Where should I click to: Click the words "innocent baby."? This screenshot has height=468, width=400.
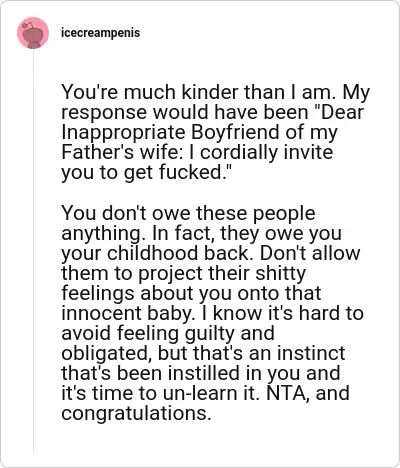point(128,313)
